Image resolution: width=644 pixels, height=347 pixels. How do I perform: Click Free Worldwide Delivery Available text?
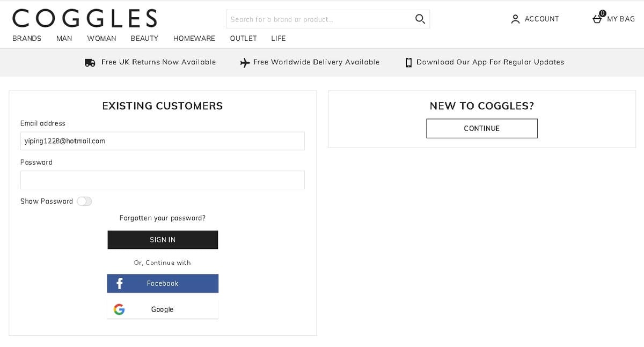pos(316,62)
